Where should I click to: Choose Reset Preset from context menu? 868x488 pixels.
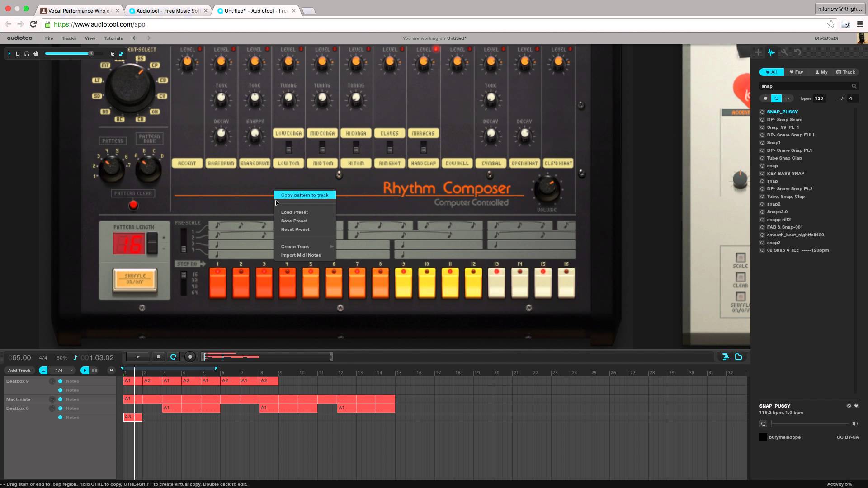coord(295,229)
